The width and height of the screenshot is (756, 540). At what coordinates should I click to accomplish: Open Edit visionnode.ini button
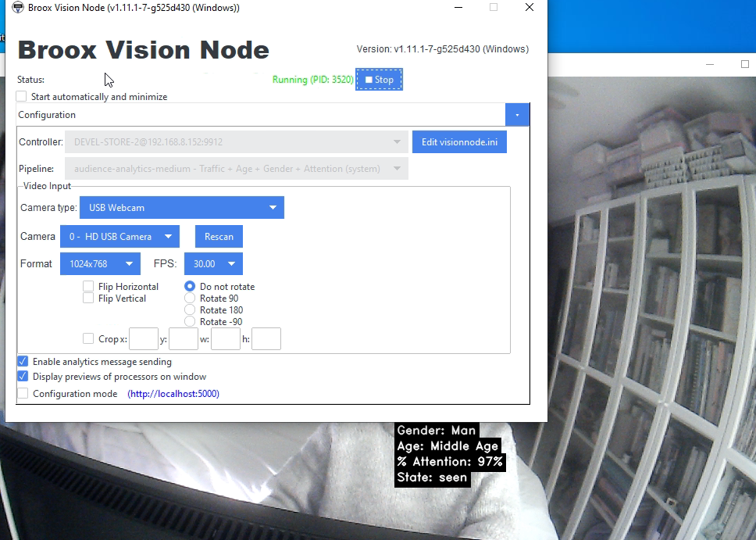tap(459, 142)
